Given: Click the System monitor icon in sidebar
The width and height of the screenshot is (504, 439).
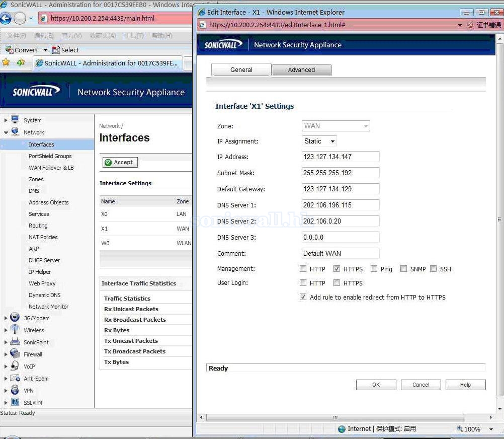Looking at the screenshot, I should pyautogui.click(x=15, y=120).
